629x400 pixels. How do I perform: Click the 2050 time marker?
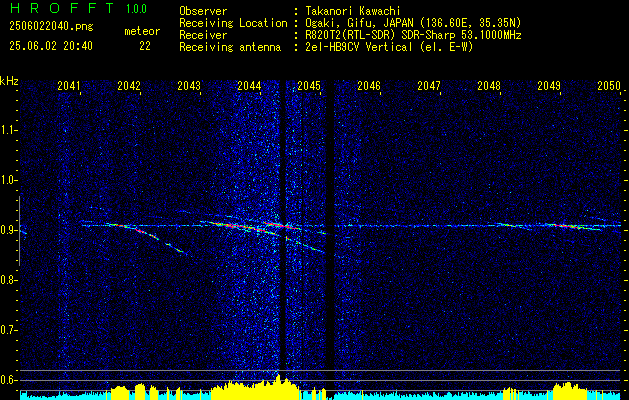pyautogui.click(x=609, y=86)
